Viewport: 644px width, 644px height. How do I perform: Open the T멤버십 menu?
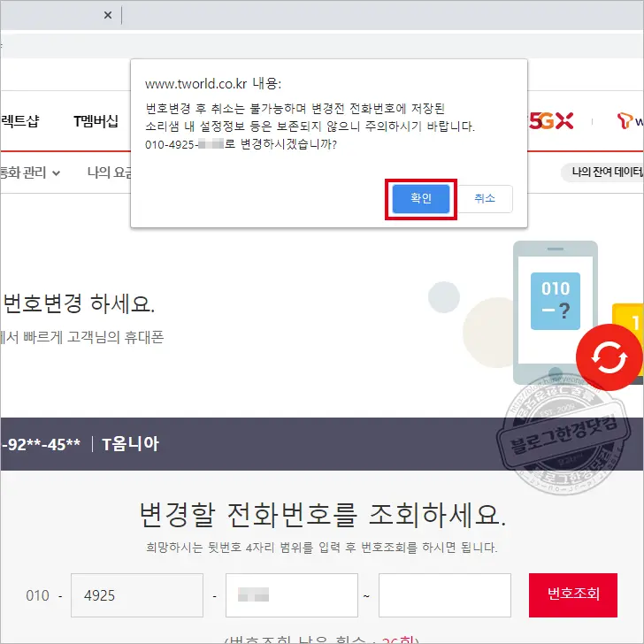click(x=96, y=121)
